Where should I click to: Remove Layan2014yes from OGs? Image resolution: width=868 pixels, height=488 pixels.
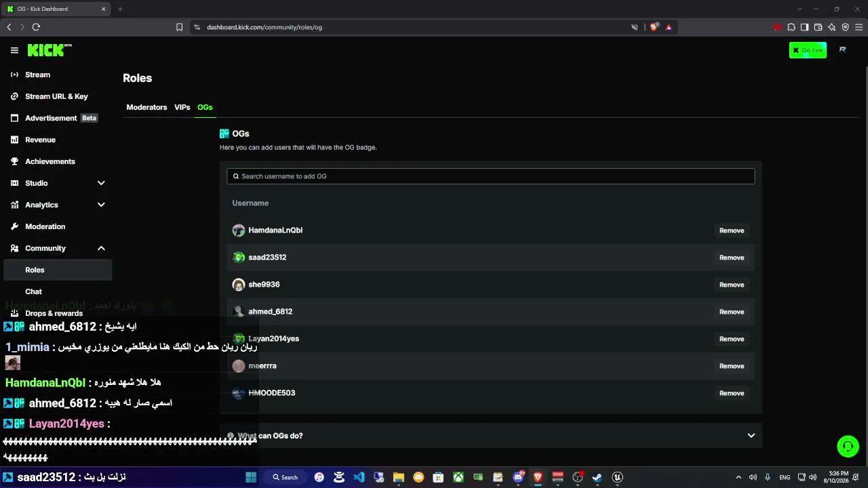pos(732,339)
